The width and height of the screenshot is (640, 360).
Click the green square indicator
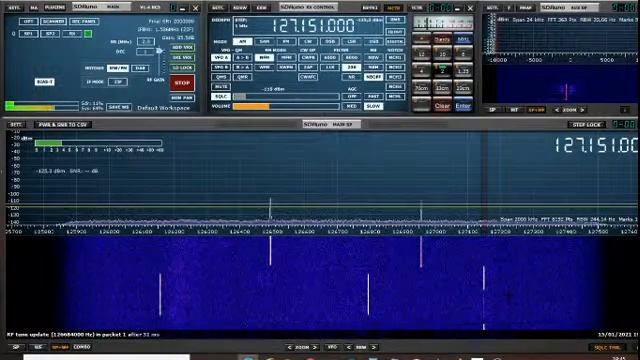(x=88, y=34)
